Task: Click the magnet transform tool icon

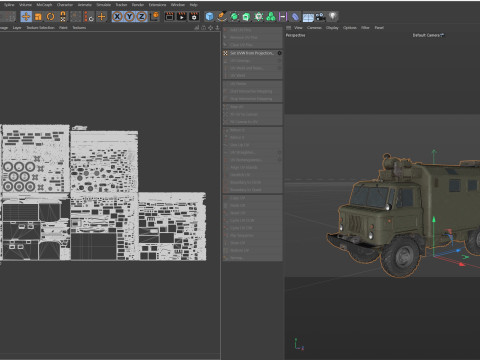Action: 63,16
